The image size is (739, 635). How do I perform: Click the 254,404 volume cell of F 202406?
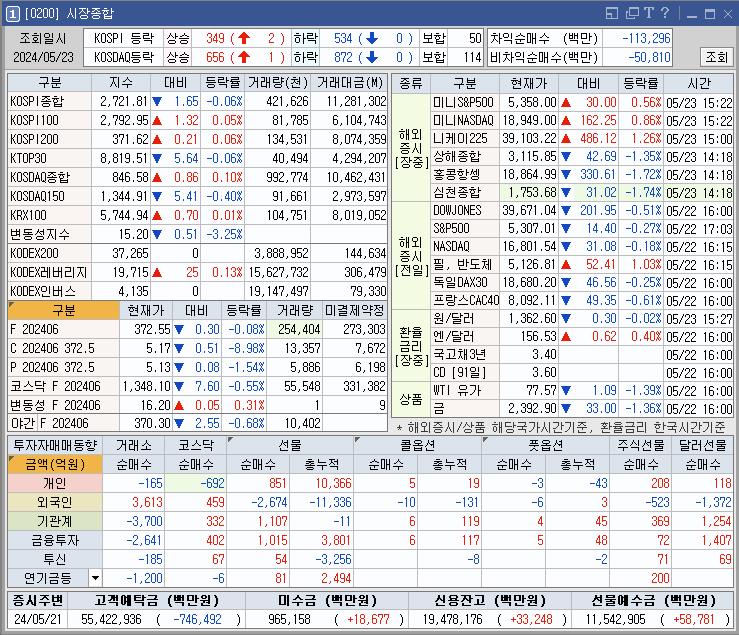click(x=295, y=329)
